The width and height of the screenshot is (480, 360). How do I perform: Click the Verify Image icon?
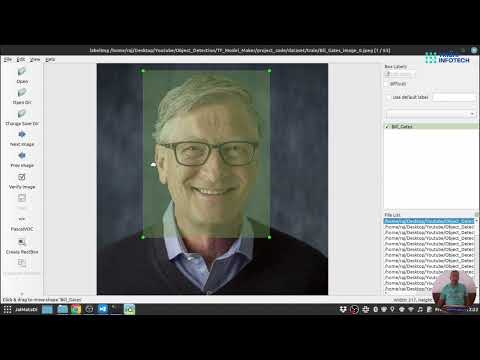click(x=22, y=177)
